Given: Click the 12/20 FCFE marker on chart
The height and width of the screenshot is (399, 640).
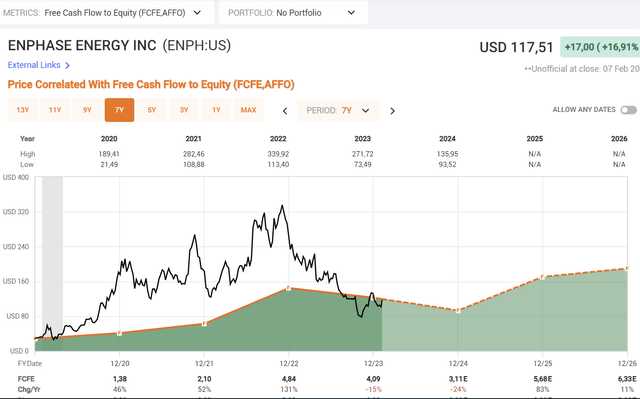Looking at the screenshot, I should click(119, 333).
